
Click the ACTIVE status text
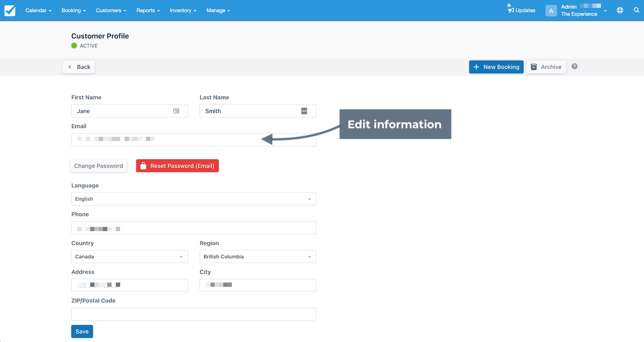click(x=89, y=46)
